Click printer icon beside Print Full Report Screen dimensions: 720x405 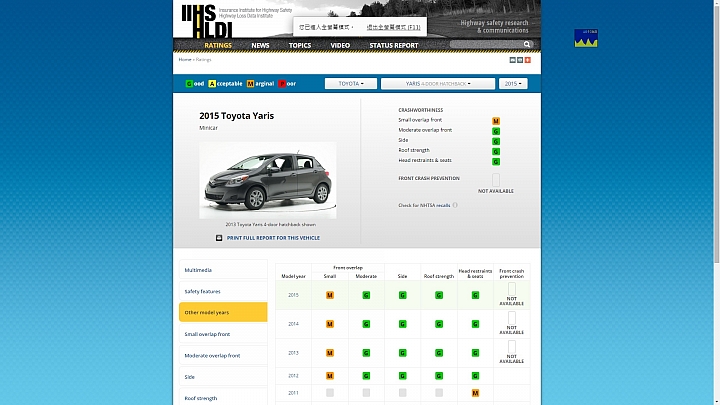[x=219, y=238]
